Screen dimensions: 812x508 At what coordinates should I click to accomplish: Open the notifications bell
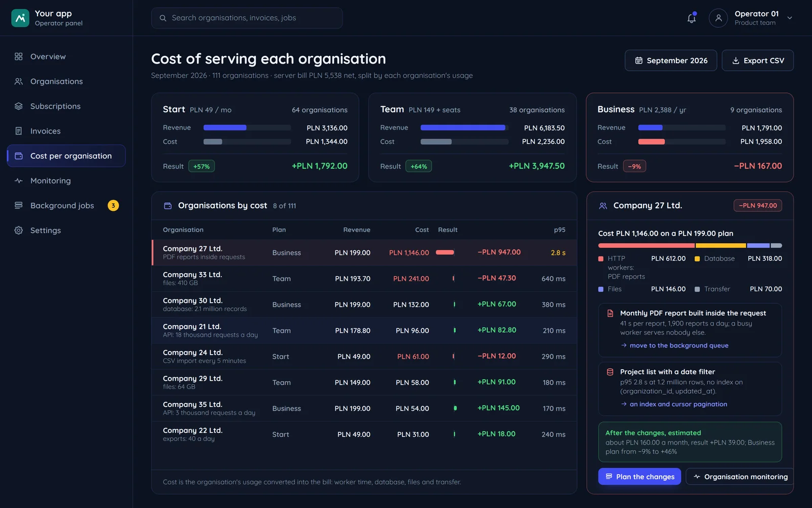click(x=691, y=18)
